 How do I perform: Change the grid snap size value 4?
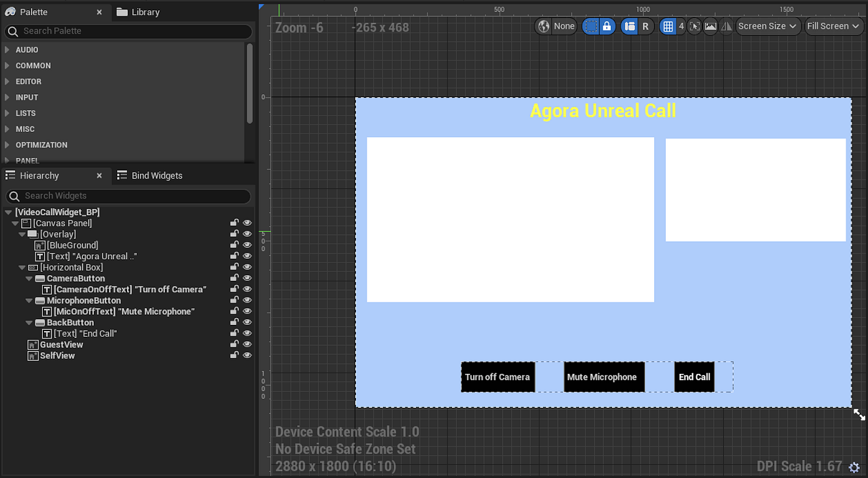(x=681, y=26)
